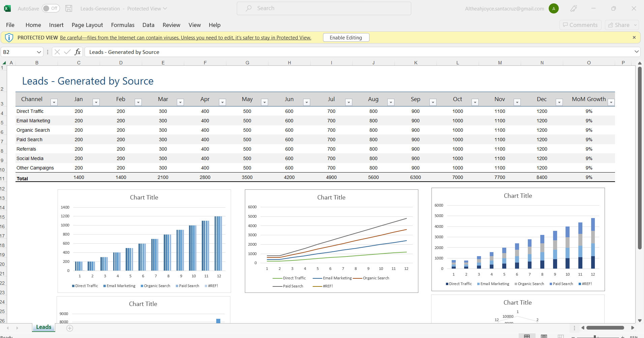Toggle the AutoSave switch
The width and height of the screenshot is (644, 338).
coord(51,8)
